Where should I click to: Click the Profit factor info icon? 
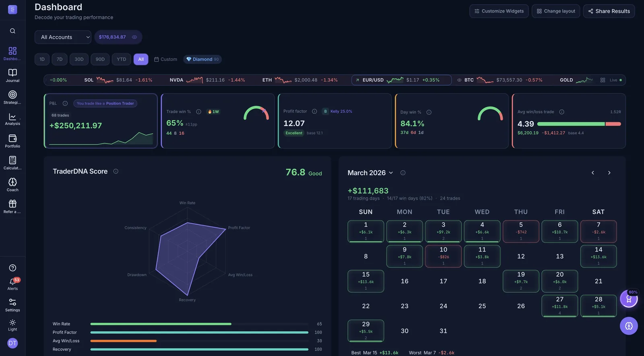pyautogui.click(x=314, y=112)
